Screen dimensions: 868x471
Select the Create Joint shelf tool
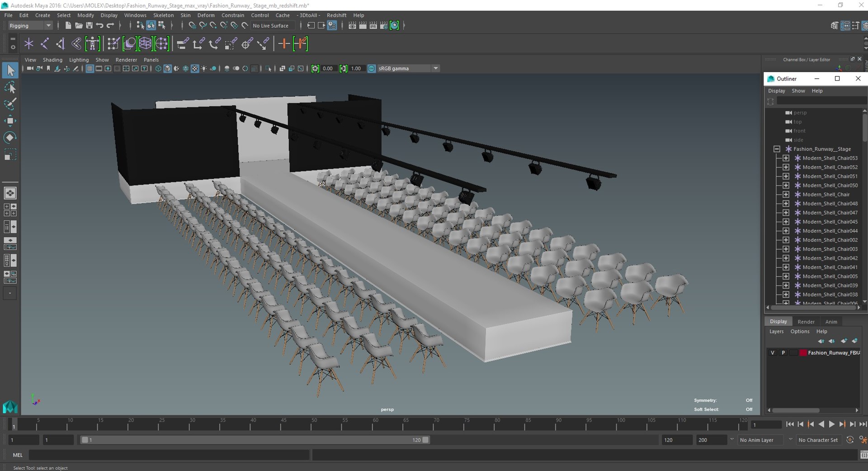point(45,44)
